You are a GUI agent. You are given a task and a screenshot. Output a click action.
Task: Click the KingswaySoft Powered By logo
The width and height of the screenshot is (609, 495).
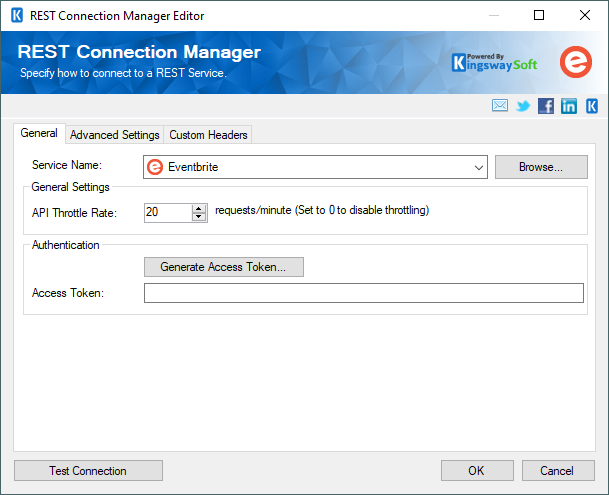point(494,63)
